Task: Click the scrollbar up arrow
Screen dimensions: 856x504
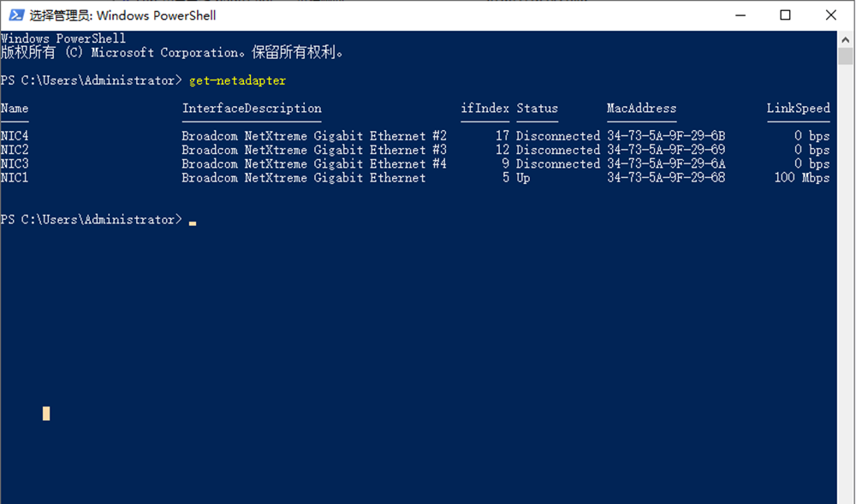Action: coord(846,39)
